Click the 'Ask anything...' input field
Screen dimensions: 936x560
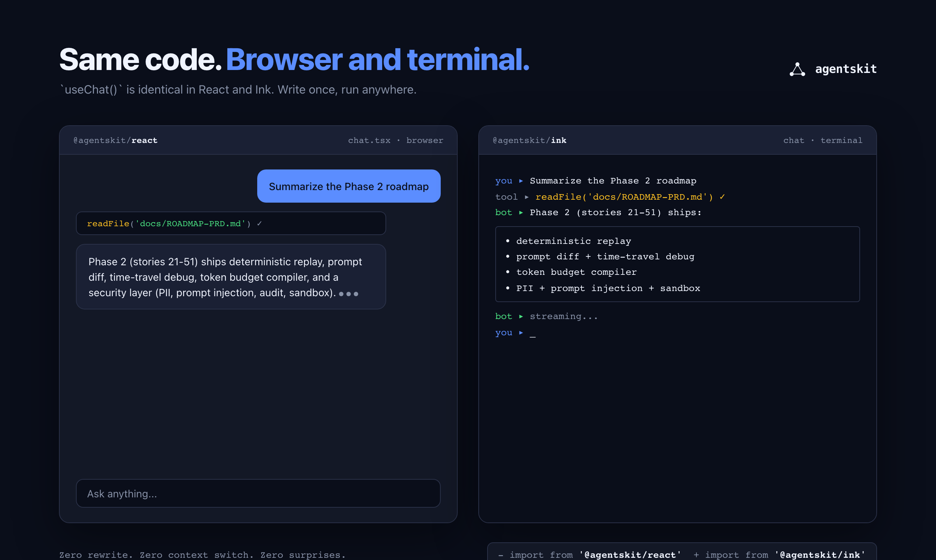(258, 493)
